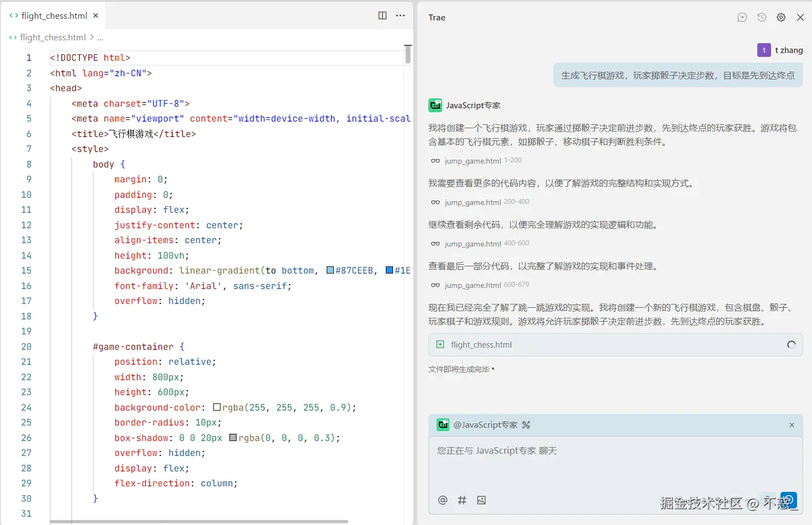Open jump_game.html reference lines 600-679

[x=480, y=285]
